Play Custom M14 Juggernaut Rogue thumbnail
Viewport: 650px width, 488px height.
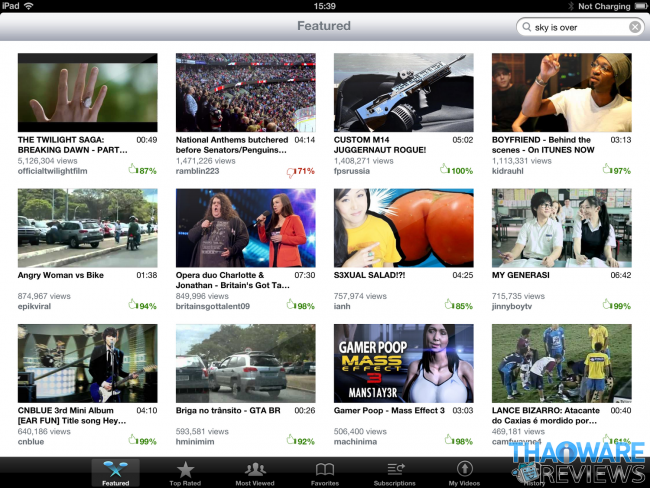coord(403,92)
